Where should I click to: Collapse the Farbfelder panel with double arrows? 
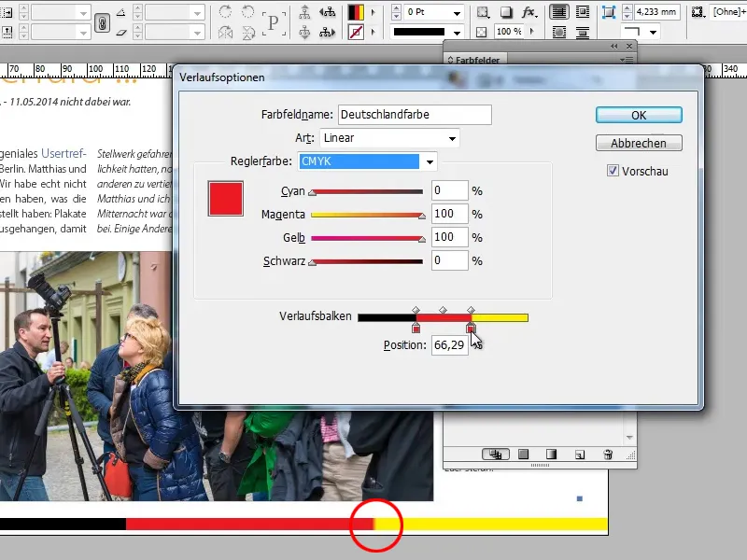(x=613, y=46)
